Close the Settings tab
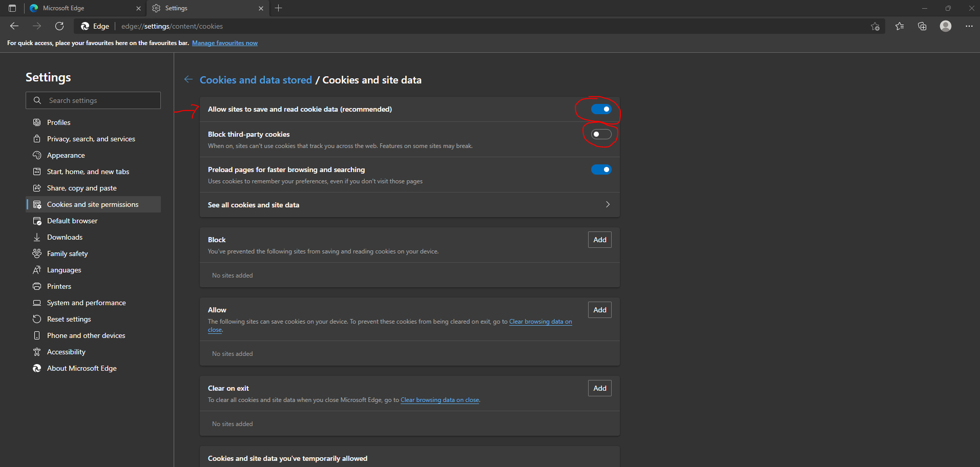The width and height of the screenshot is (980, 467). [x=261, y=8]
